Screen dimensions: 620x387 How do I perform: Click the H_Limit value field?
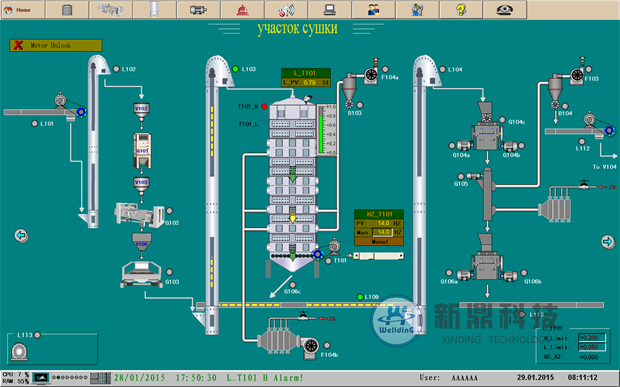[x=592, y=338]
